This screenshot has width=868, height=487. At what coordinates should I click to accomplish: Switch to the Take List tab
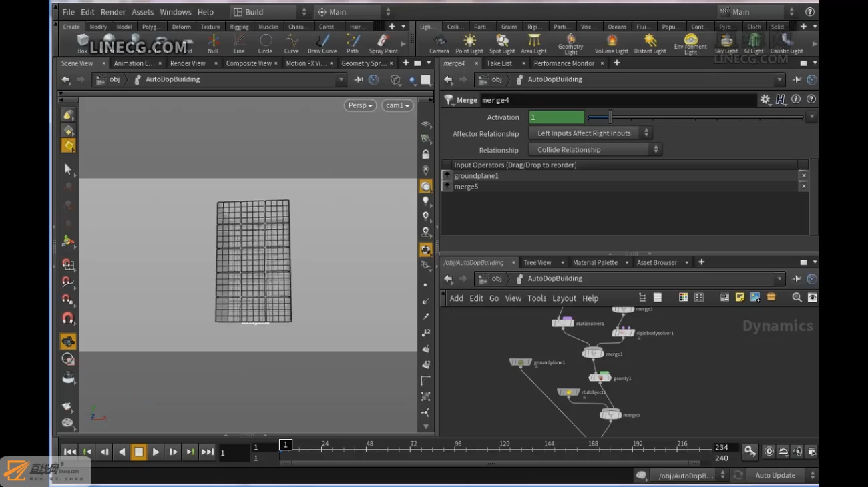tap(499, 63)
